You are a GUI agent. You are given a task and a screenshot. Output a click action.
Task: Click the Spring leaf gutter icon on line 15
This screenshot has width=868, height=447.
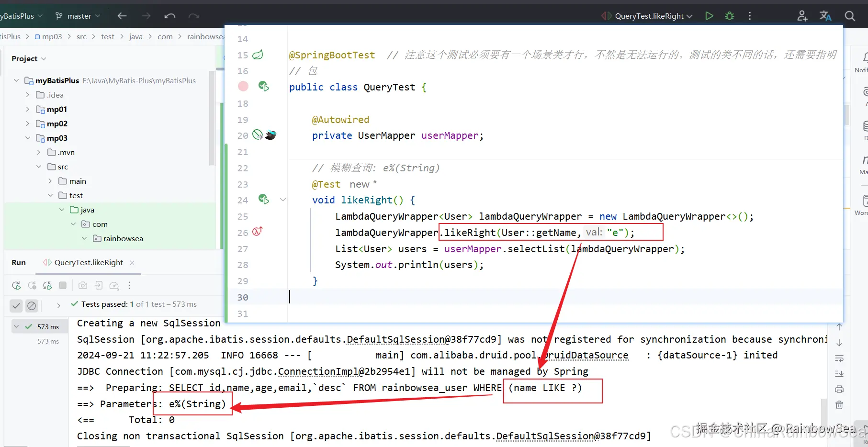258,55
